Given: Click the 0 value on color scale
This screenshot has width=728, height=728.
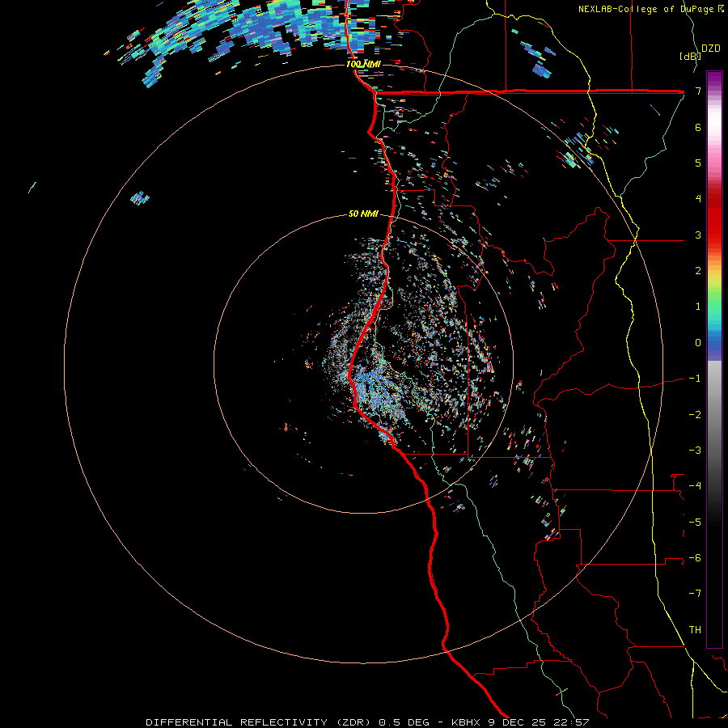Looking at the screenshot, I should coord(698,343).
